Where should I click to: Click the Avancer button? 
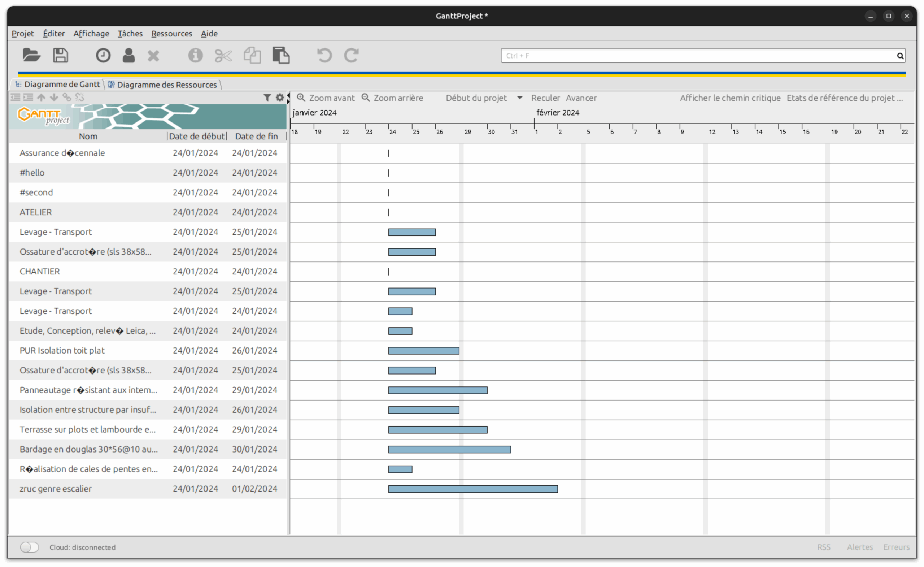pos(581,98)
